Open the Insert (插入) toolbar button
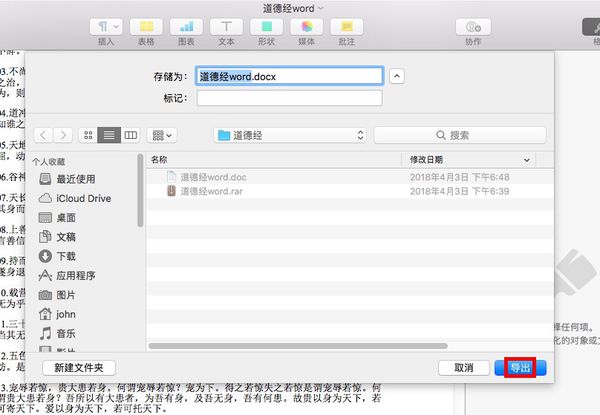The height and width of the screenshot is (415, 600). pos(106,27)
